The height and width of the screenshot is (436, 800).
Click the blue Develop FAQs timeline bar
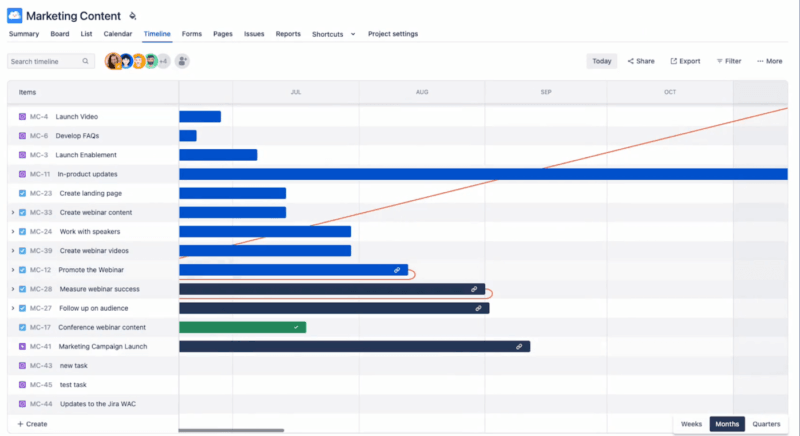(x=188, y=136)
